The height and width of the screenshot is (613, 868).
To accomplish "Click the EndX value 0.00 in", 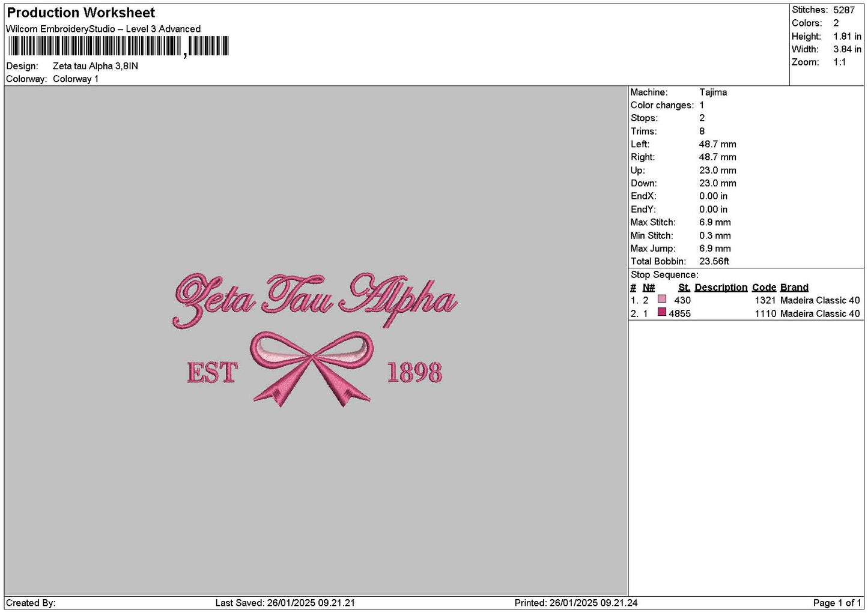I will (714, 196).
